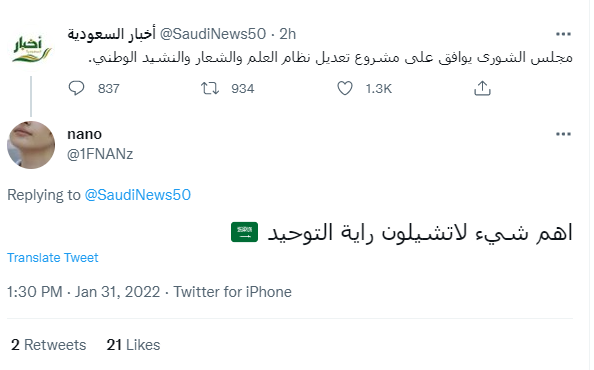This screenshot has height=370, width=594.
Task: Click the reply speech bubble icon
Action: (76, 88)
